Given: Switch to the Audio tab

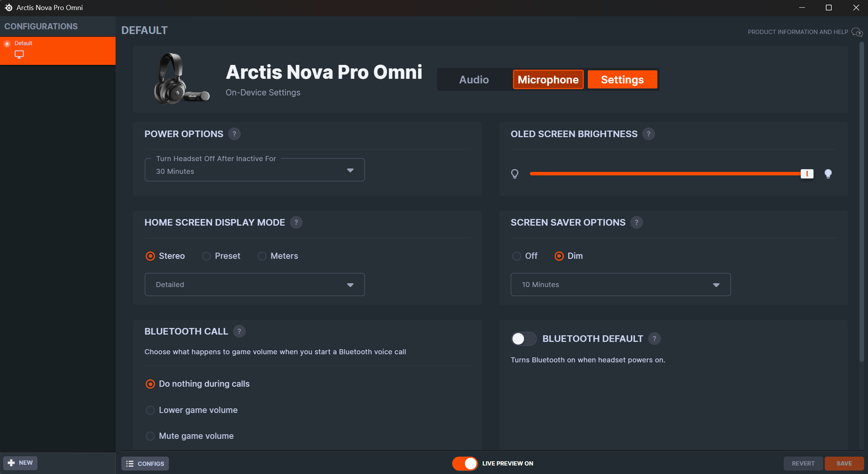Looking at the screenshot, I should coord(474,80).
